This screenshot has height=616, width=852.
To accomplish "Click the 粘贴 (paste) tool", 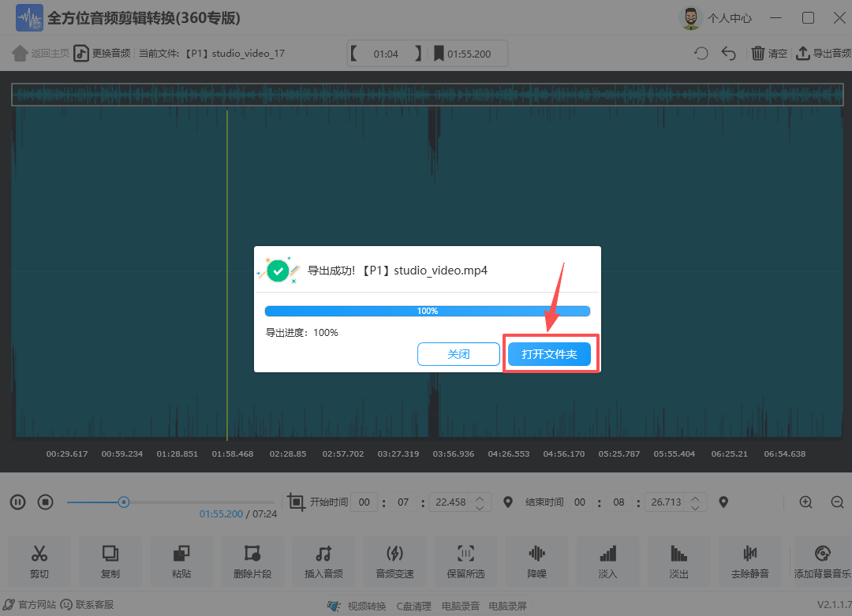I will 181,561.
